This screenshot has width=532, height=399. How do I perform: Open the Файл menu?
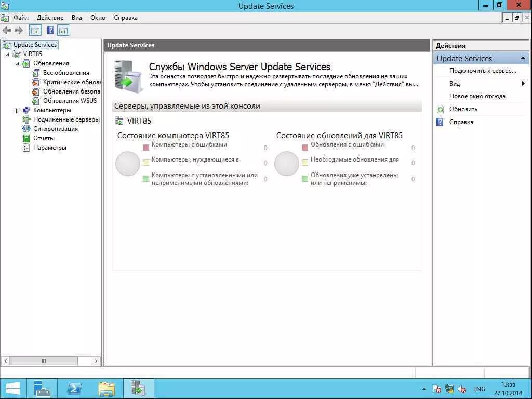pyautogui.click(x=21, y=18)
